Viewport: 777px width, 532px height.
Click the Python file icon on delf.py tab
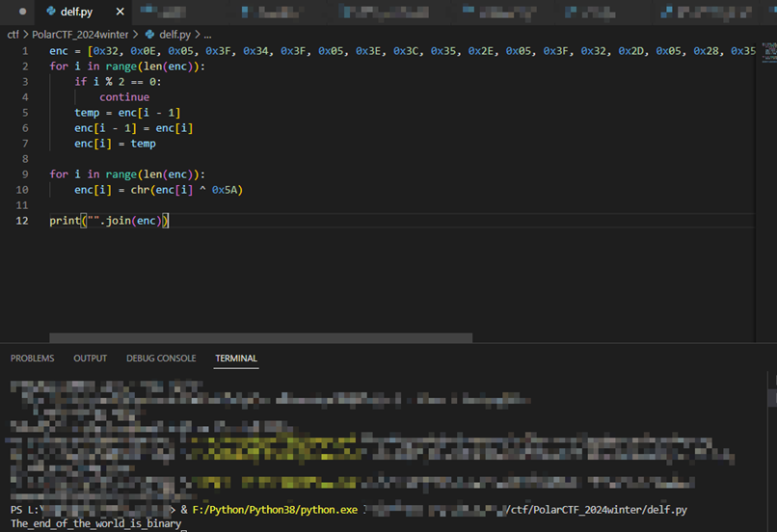point(51,12)
